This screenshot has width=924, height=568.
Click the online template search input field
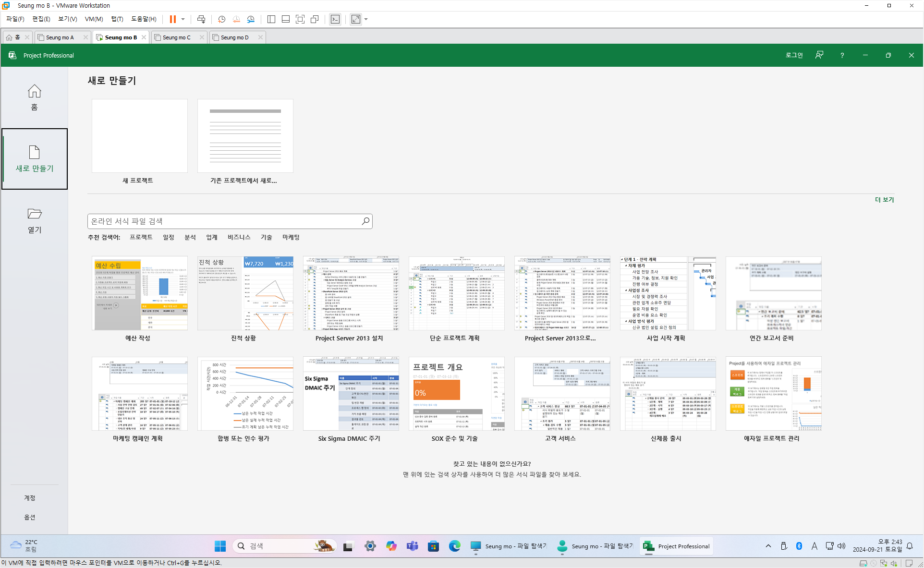tap(223, 221)
